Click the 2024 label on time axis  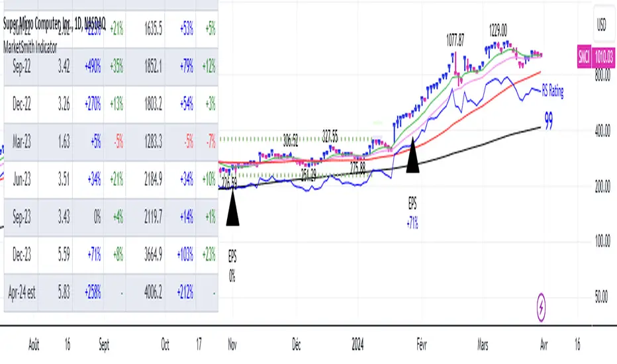[357, 345]
